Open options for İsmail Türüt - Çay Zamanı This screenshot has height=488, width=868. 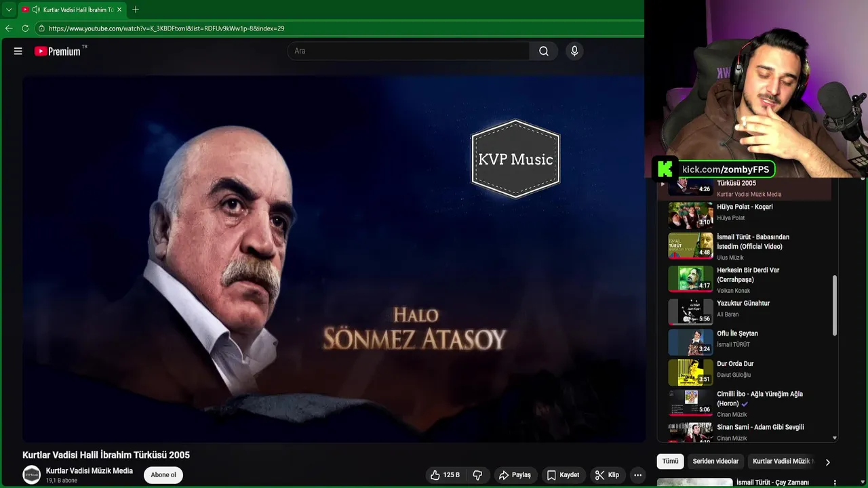coord(835,483)
